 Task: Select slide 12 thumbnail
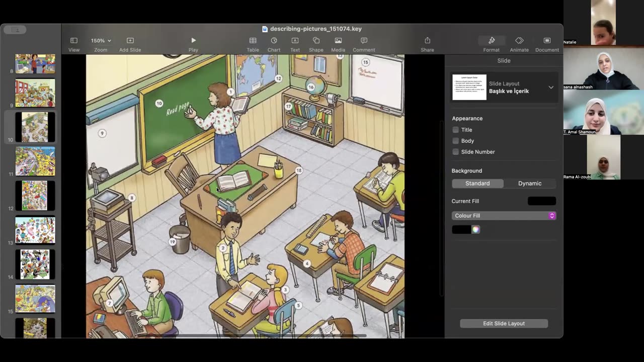pos(35,196)
